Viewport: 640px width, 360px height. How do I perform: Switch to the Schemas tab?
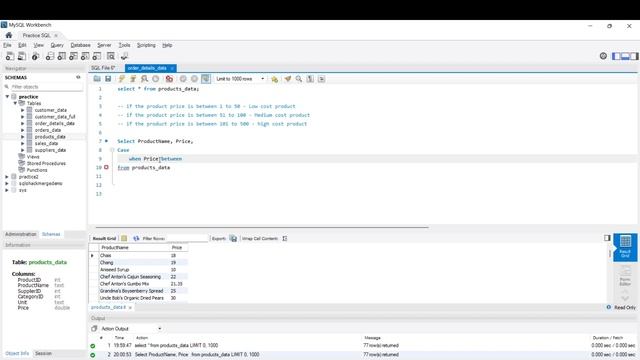[x=51, y=234]
